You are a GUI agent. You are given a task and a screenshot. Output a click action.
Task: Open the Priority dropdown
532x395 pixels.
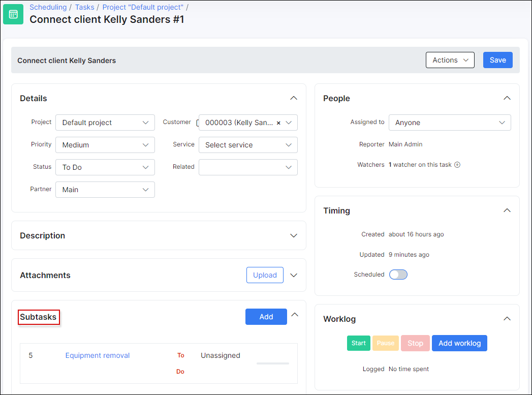click(x=105, y=145)
